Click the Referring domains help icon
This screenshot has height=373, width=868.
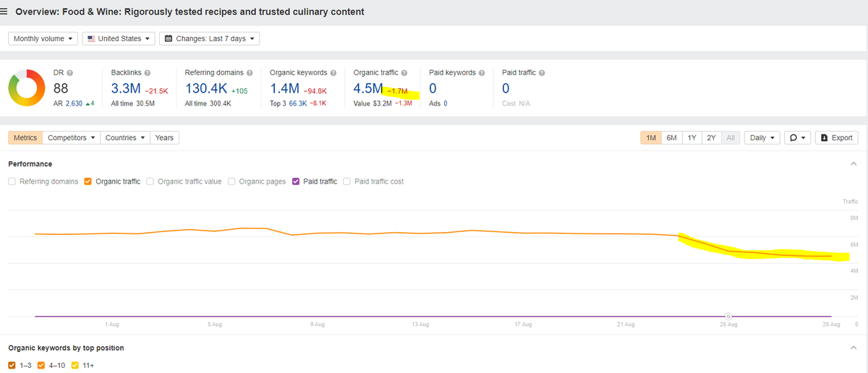(250, 73)
